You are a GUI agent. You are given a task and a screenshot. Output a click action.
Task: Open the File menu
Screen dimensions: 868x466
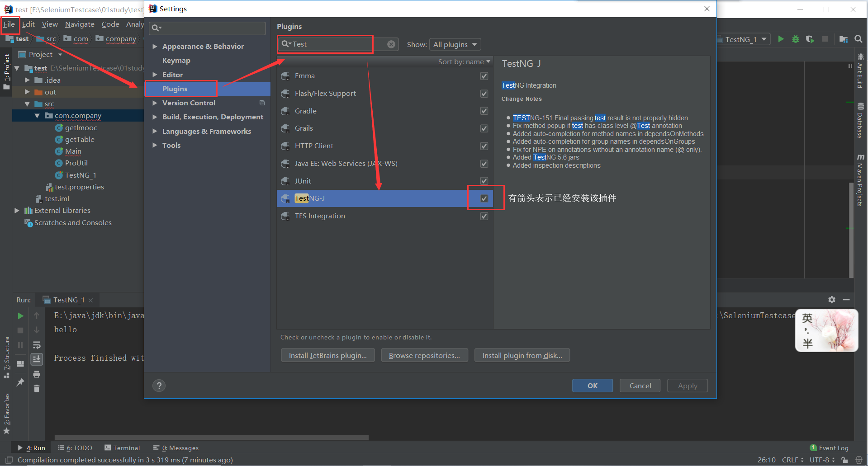pos(9,24)
